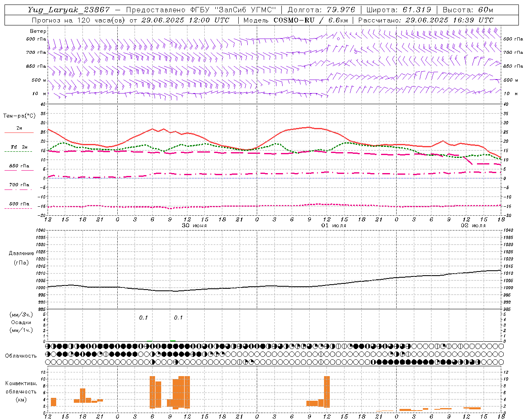Click the 0.1 value above the green bar

(x=178, y=317)
